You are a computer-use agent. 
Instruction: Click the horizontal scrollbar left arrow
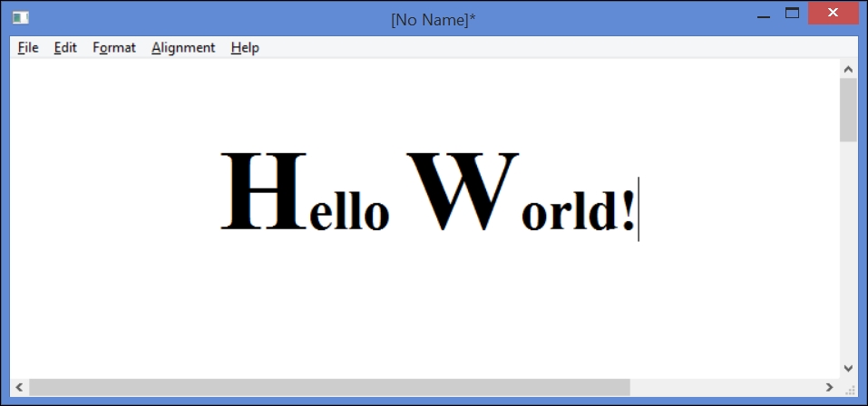pyautogui.click(x=19, y=387)
